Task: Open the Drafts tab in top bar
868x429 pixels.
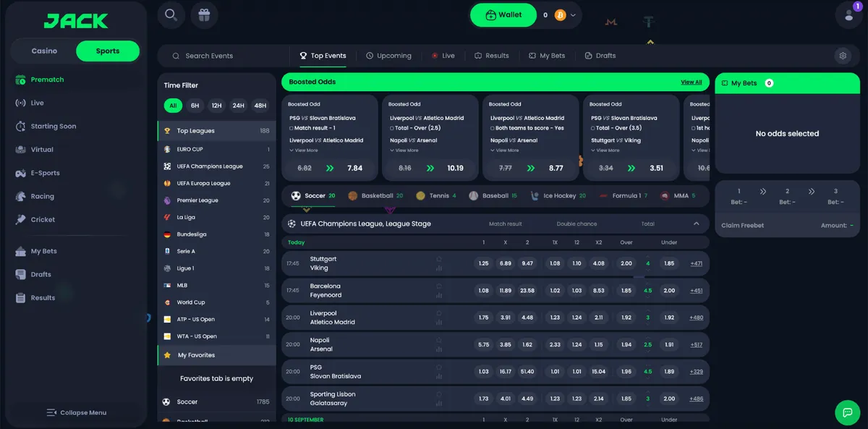Action: coord(600,56)
